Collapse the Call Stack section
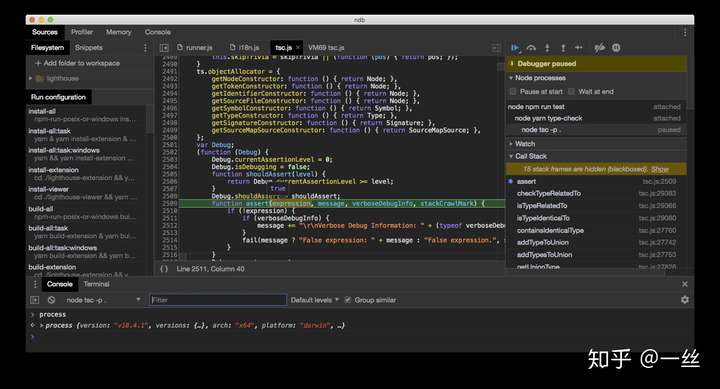Viewport: 720px width, 389px height. coord(511,156)
